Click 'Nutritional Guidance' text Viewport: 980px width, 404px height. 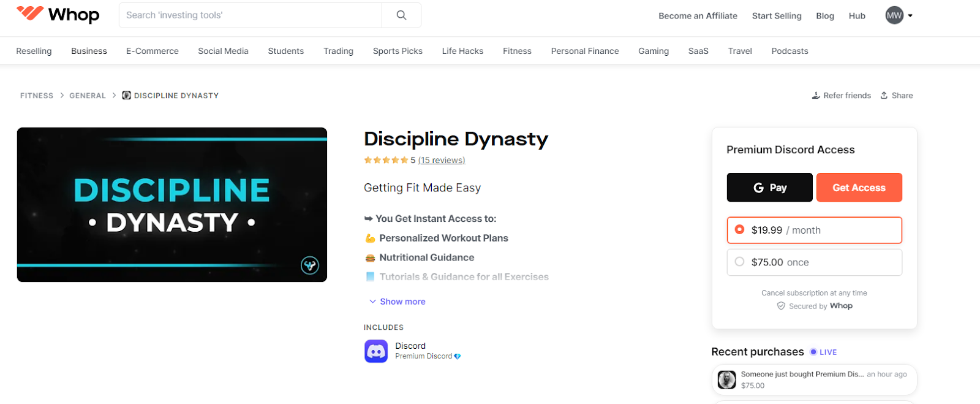[427, 257]
